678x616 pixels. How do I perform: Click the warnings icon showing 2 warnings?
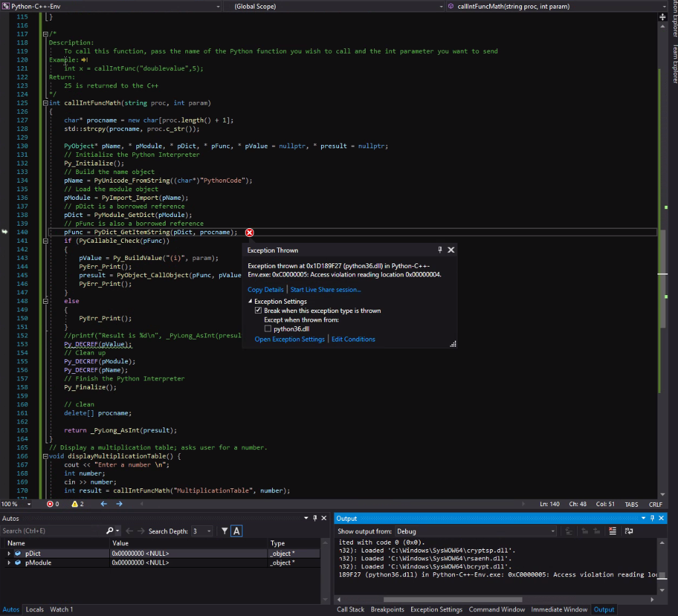coord(75,504)
